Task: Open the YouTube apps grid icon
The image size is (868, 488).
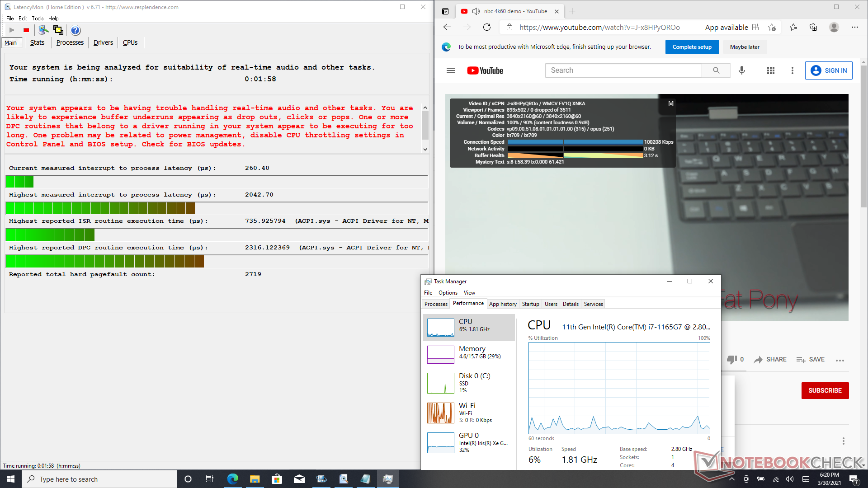Action: pos(771,70)
